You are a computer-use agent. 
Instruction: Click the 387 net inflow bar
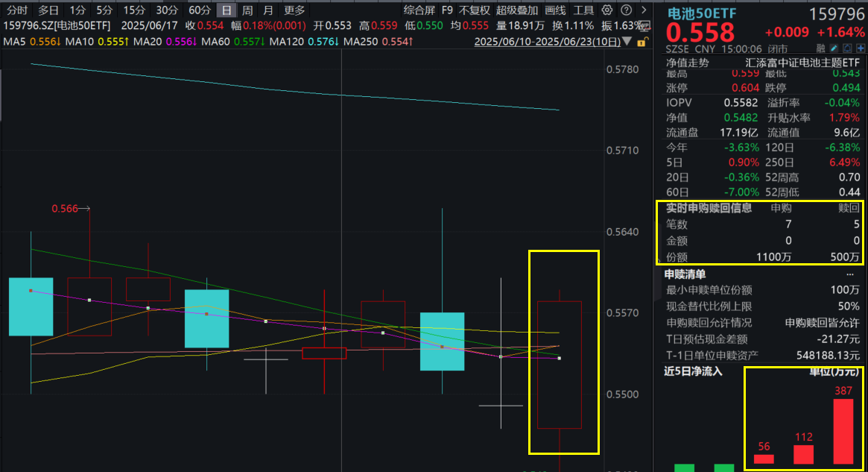tap(843, 431)
